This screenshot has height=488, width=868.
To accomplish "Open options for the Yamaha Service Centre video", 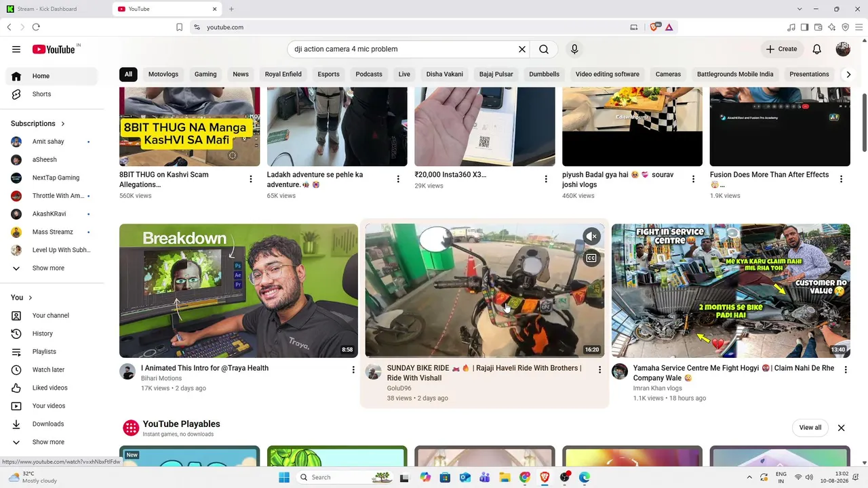I will coord(846,369).
